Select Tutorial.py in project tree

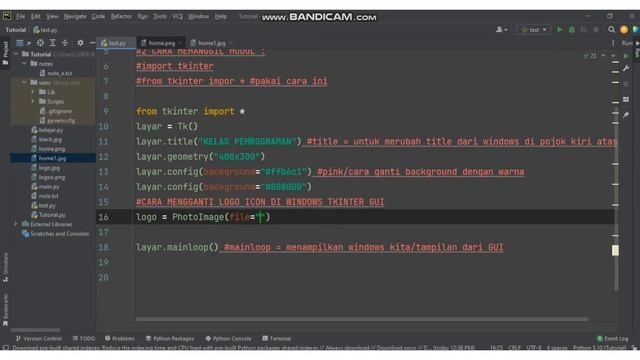tap(49, 215)
